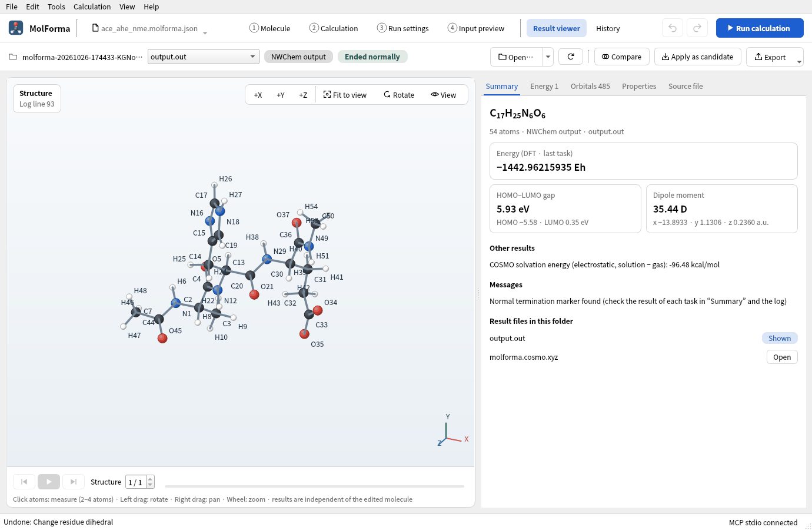The width and height of the screenshot is (812, 530).
Task: Open the Help menu
Action: [x=151, y=6]
